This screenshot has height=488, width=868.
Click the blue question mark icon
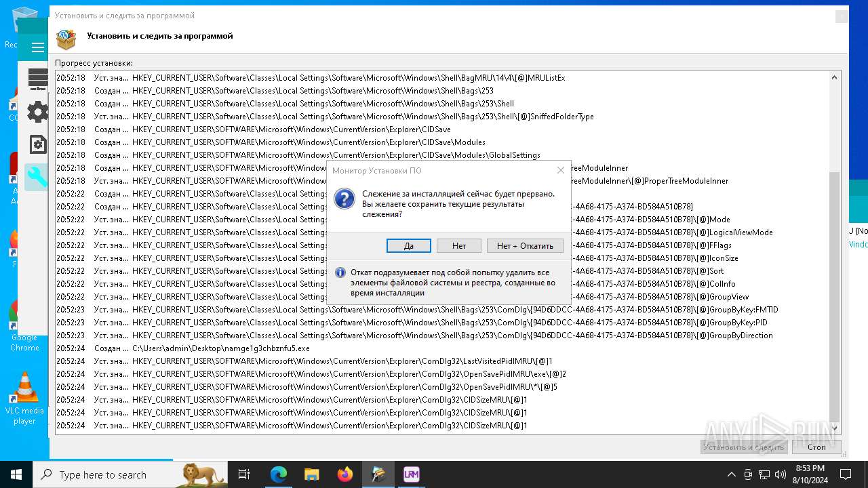344,199
